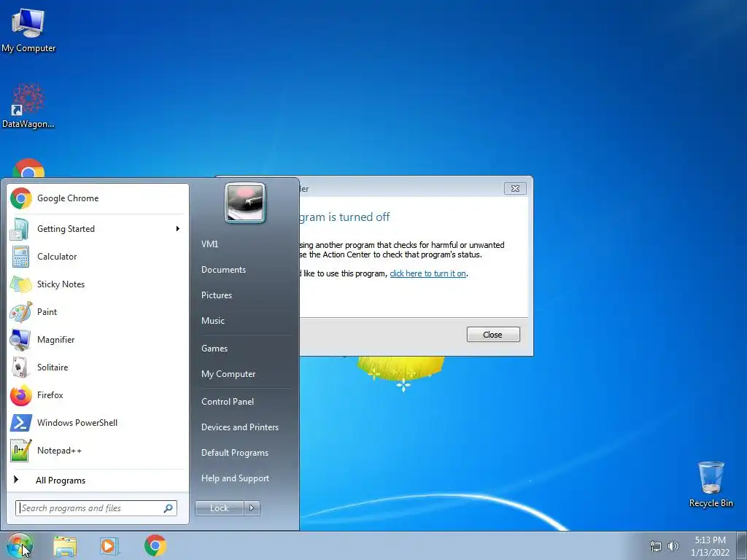Click the user account picture

[245, 203]
